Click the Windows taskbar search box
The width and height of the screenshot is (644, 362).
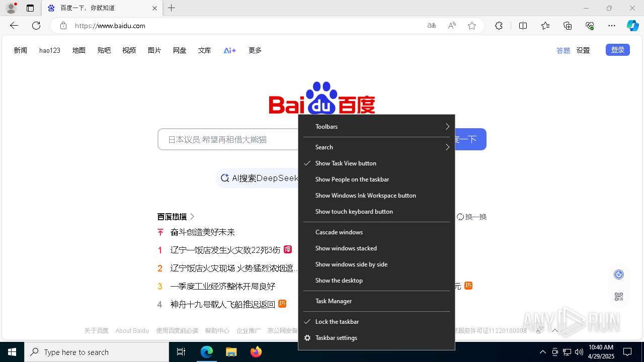[x=97, y=352]
